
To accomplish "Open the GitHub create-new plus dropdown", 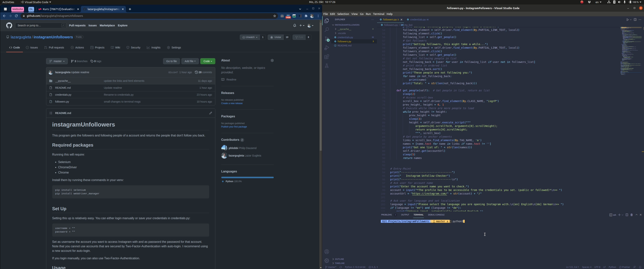I will click(x=302, y=25).
